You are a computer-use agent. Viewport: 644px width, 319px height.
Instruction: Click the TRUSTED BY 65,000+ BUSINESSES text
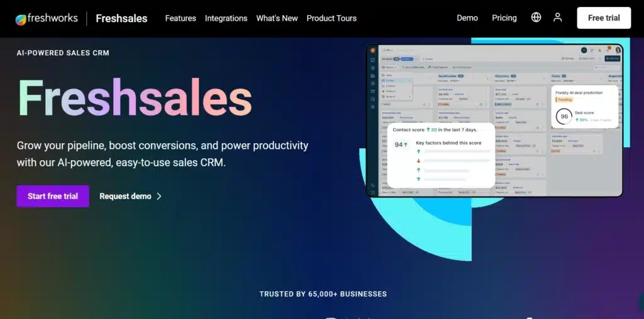(323, 294)
